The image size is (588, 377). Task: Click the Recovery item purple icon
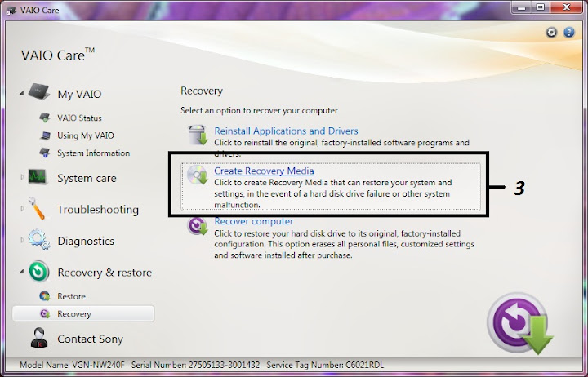click(45, 313)
